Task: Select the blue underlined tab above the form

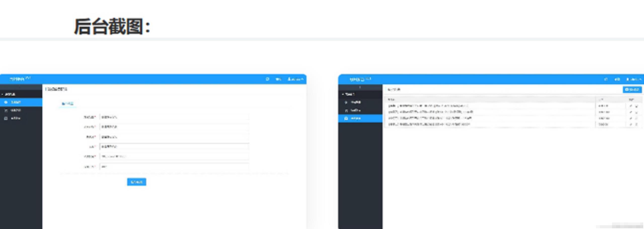Action: point(67,104)
